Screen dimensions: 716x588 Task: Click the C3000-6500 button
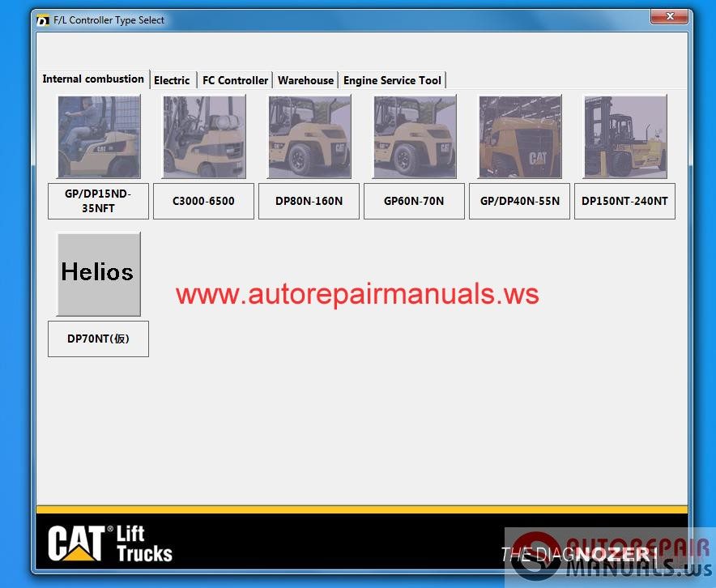[203, 202]
